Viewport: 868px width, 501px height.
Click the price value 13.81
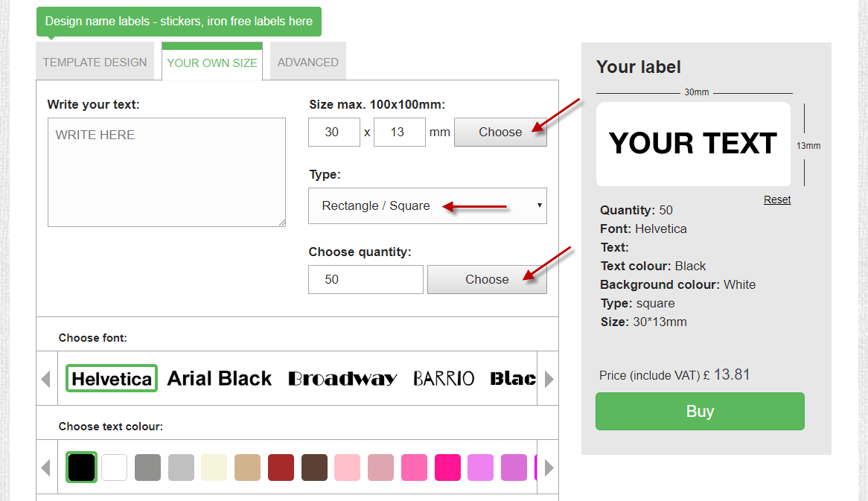coord(732,374)
